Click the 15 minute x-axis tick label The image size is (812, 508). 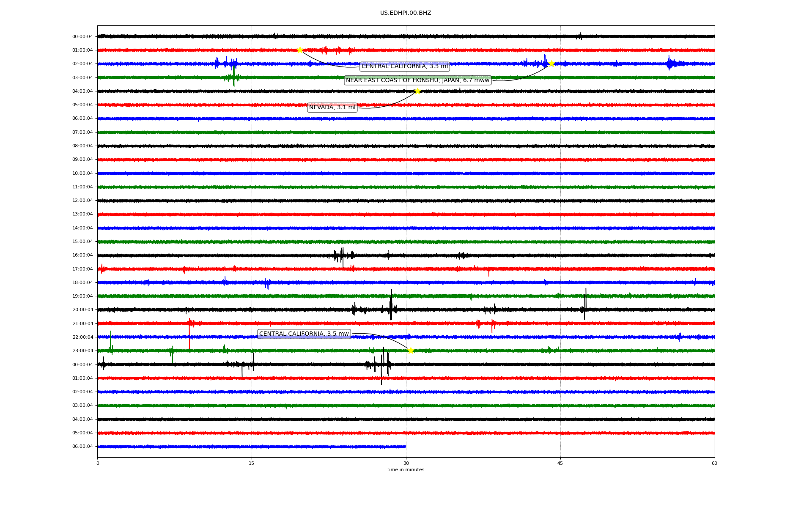click(x=252, y=463)
